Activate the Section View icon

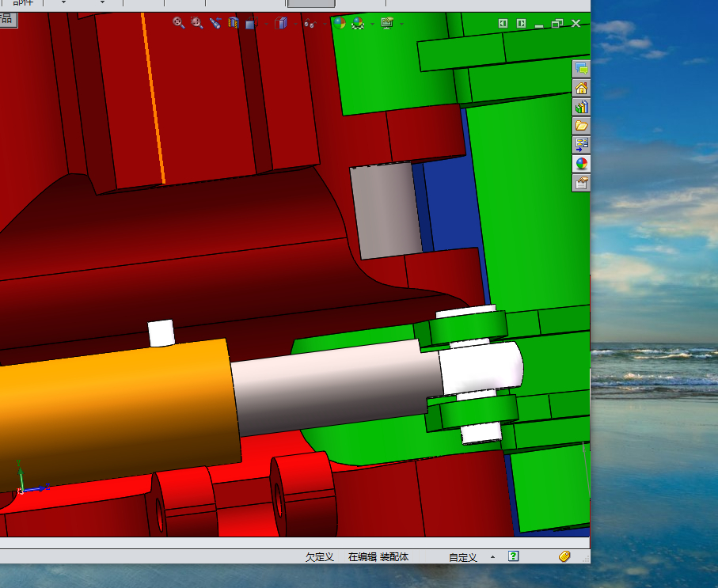(x=234, y=23)
